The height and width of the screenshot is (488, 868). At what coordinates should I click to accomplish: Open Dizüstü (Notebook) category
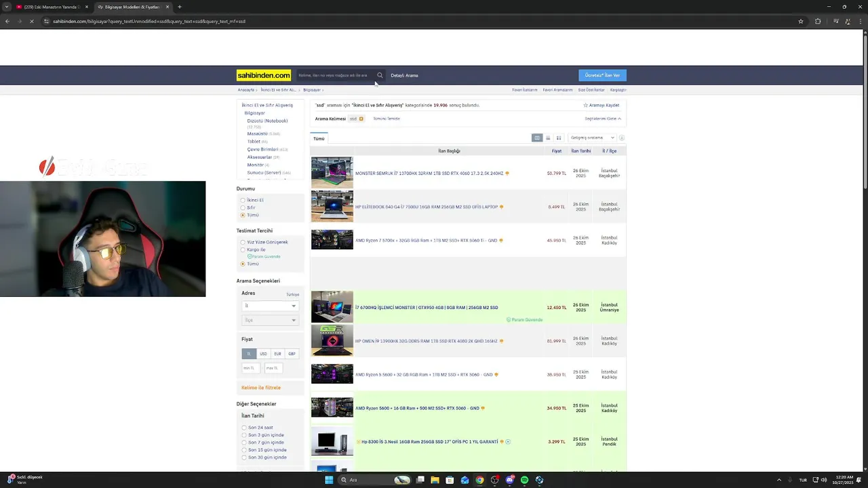(267, 121)
